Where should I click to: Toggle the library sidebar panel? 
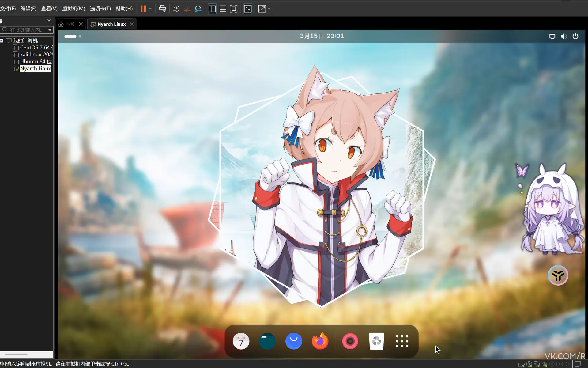tap(212, 9)
